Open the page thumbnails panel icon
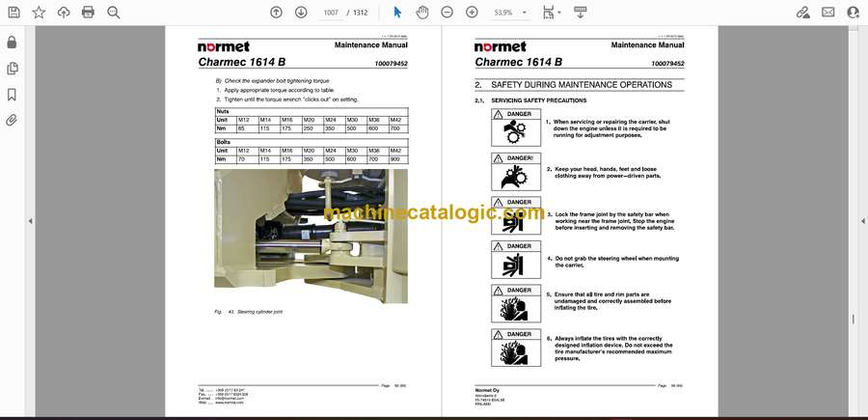The height and width of the screenshot is (420, 868). [x=12, y=69]
